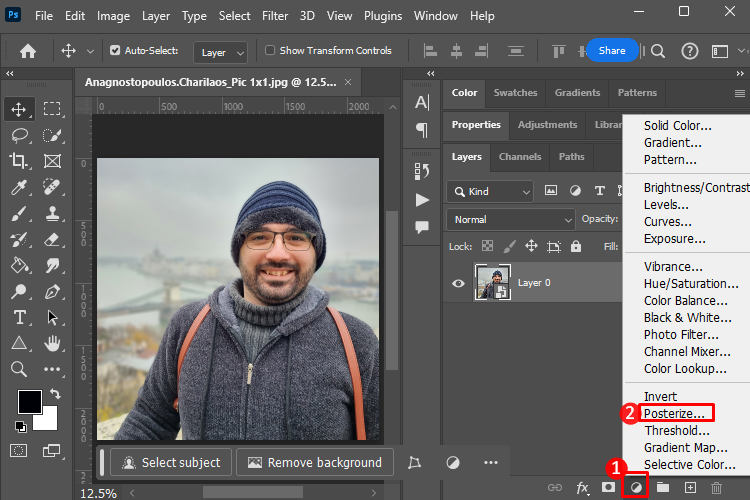
Task: Click the foreground black color swatch
Action: (29, 401)
